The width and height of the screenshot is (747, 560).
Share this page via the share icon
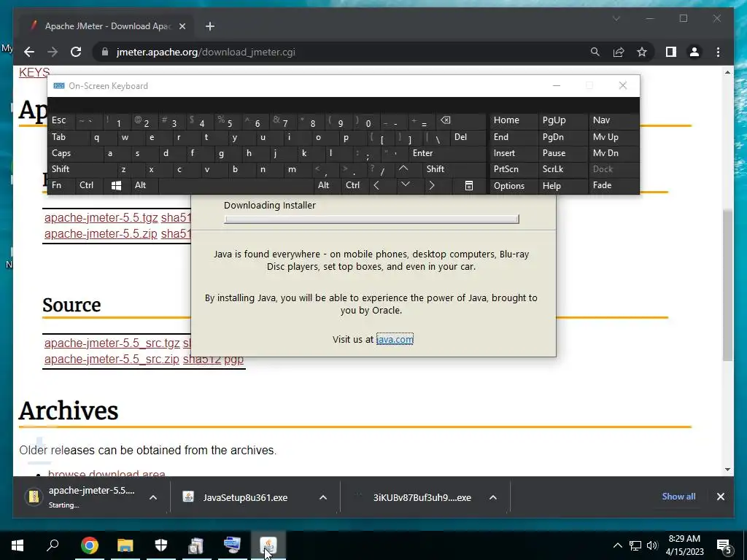[x=619, y=52]
